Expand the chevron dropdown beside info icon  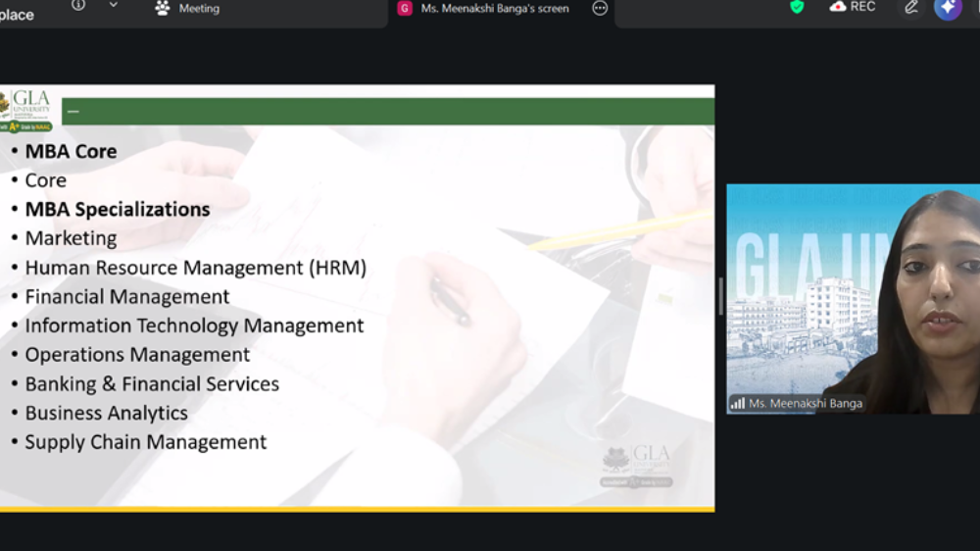(x=113, y=5)
